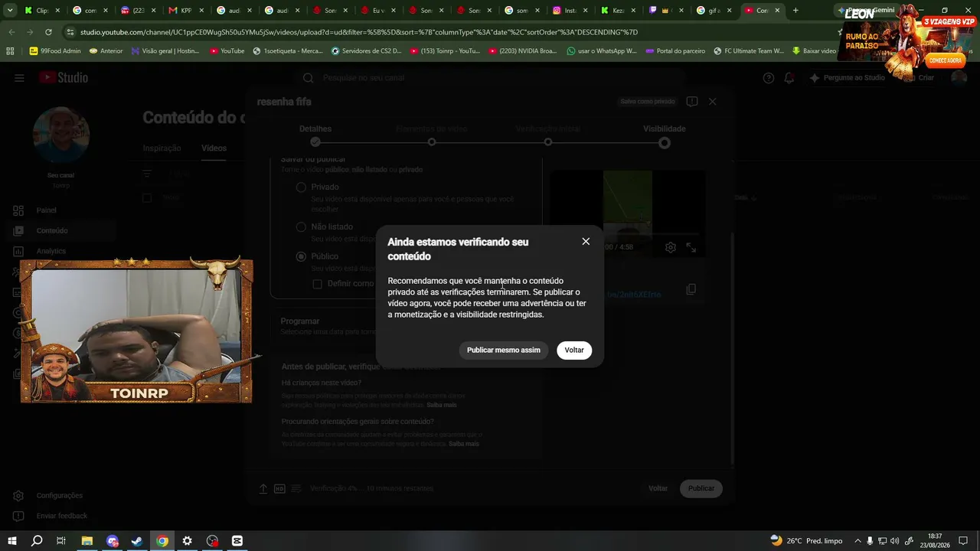The height and width of the screenshot is (551, 980).
Task: Open Steam from the taskbar
Action: coord(137,541)
